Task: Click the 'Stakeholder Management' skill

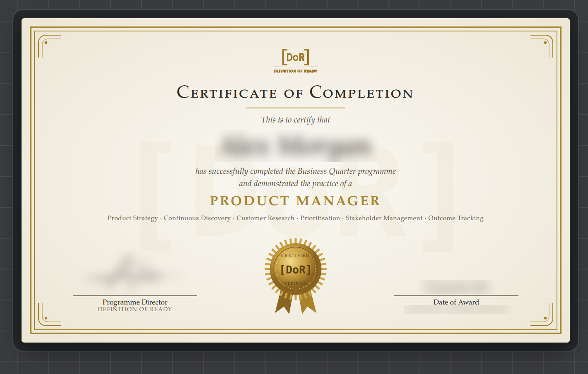Action: click(x=384, y=218)
